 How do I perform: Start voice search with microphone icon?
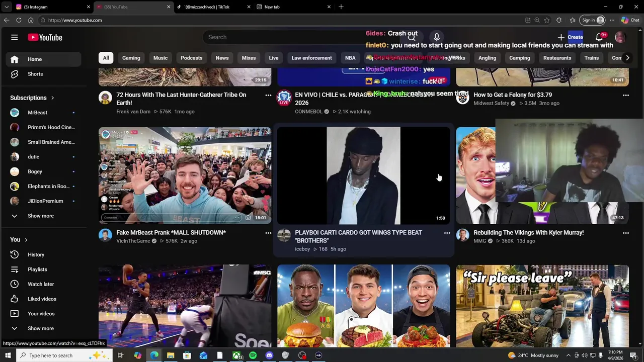pos(437,37)
